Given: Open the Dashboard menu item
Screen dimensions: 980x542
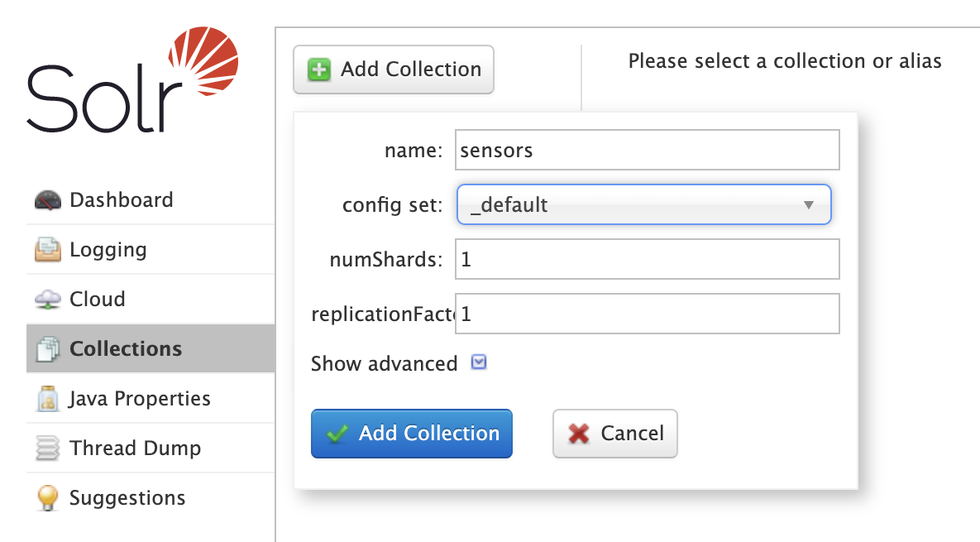Looking at the screenshot, I should (121, 200).
